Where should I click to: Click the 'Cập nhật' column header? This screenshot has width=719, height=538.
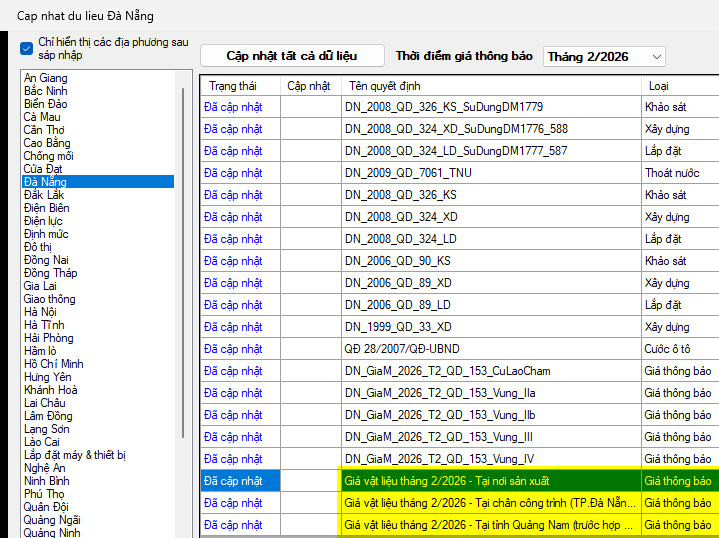point(309,86)
